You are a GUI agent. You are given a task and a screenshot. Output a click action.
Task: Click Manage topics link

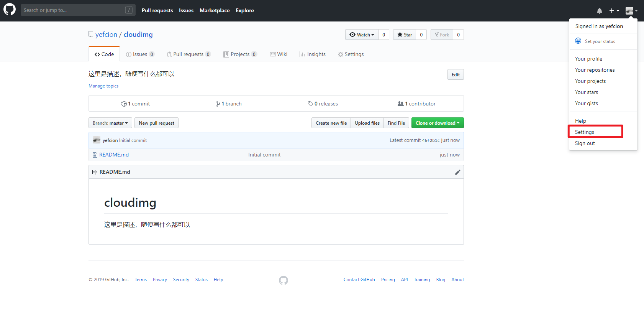pyautogui.click(x=103, y=86)
